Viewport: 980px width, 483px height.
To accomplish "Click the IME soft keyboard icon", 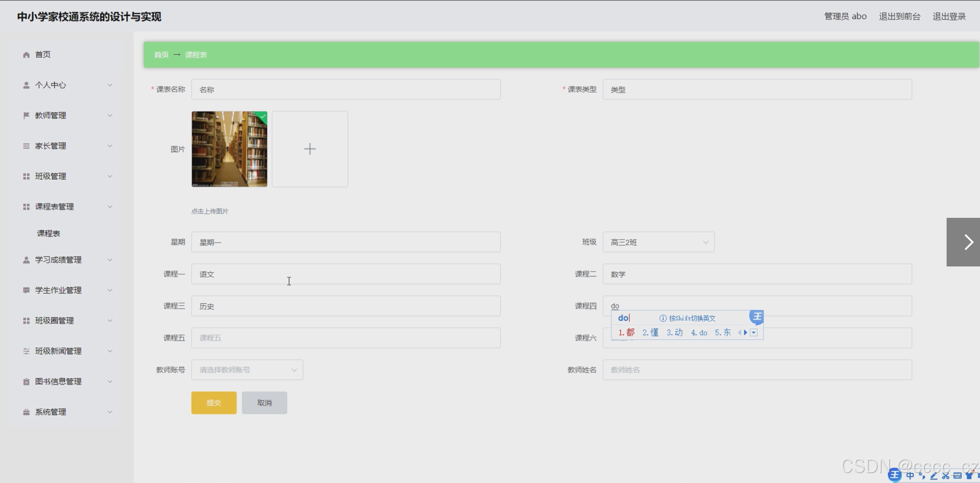I will tap(957, 476).
